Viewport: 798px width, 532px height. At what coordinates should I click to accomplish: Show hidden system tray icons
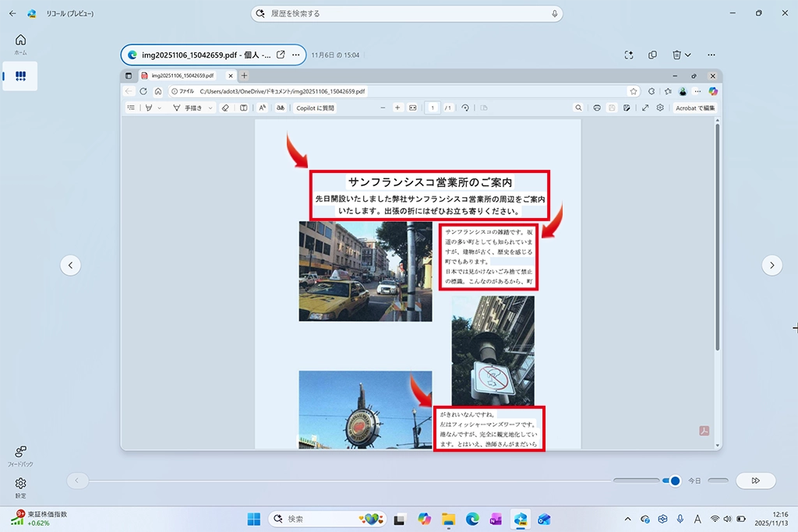628,519
